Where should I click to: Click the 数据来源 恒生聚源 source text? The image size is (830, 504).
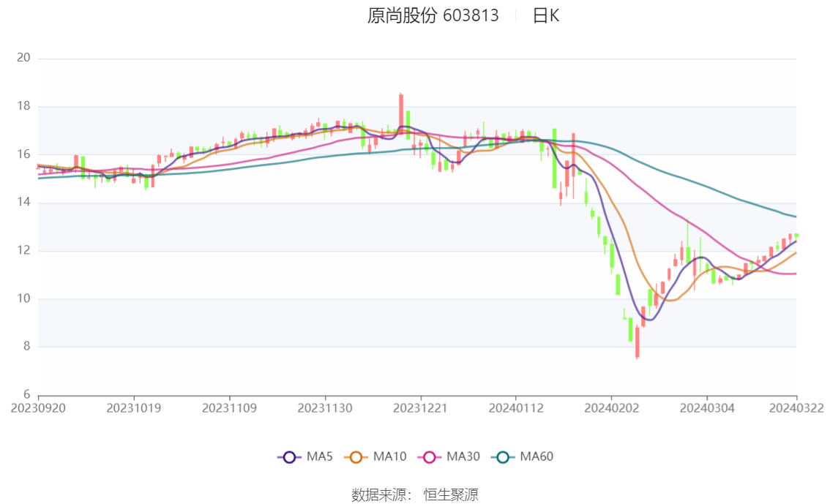(415, 495)
